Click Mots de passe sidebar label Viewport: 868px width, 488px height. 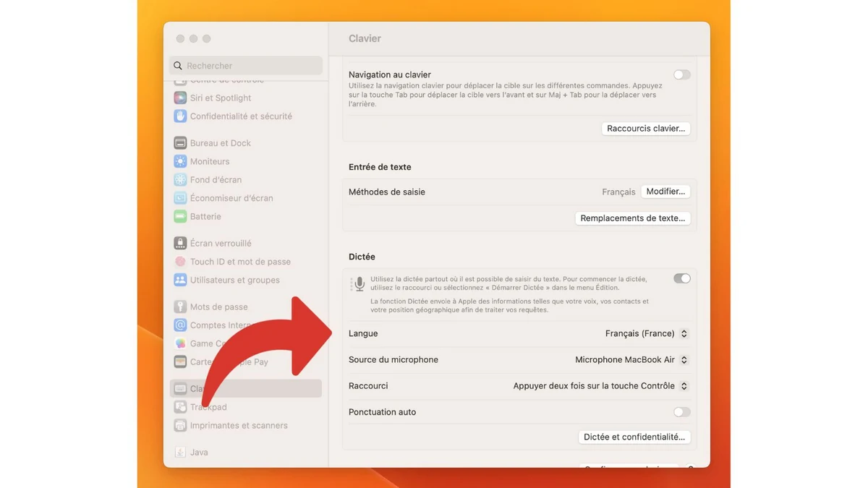click(219, 307)
